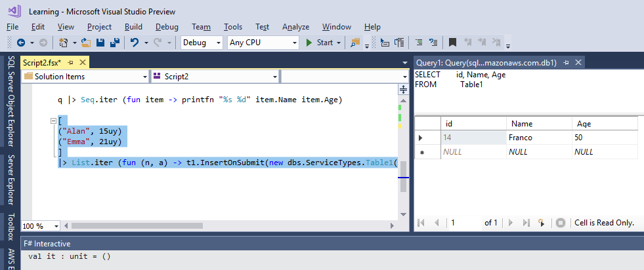Pin the Query1 tab

pos(566,63)
